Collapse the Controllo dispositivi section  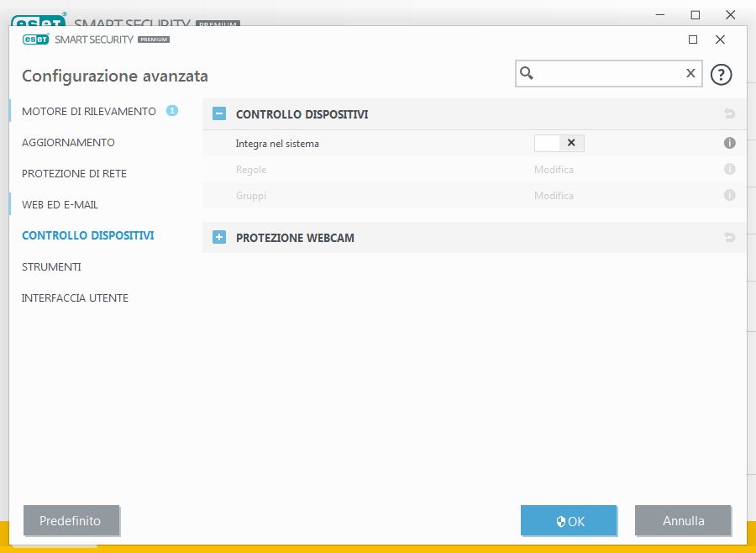[219, 114]
